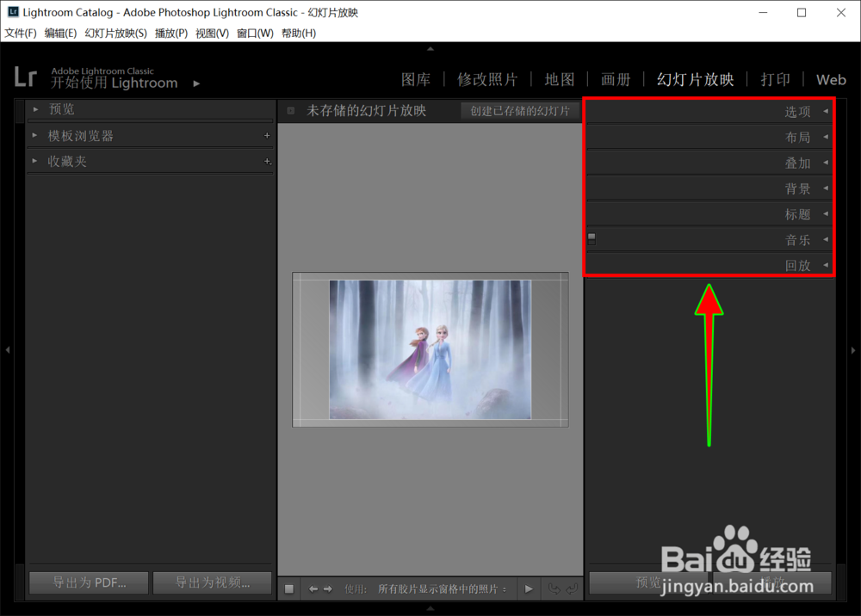Open the 帮助(H) menu
The image size is (861, 616).
click(299, 33)
